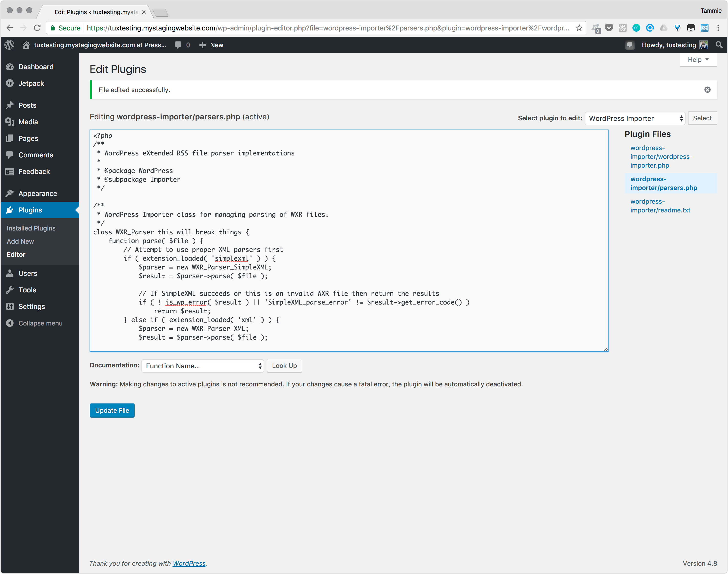Screen dimensions: 728x574
Task: Reload the page with browser refresh icon
Action: click(37, 28)
